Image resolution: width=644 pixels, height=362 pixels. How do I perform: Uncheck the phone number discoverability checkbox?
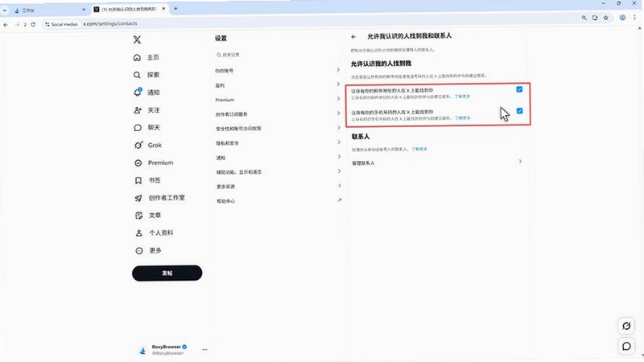(519, 111)
